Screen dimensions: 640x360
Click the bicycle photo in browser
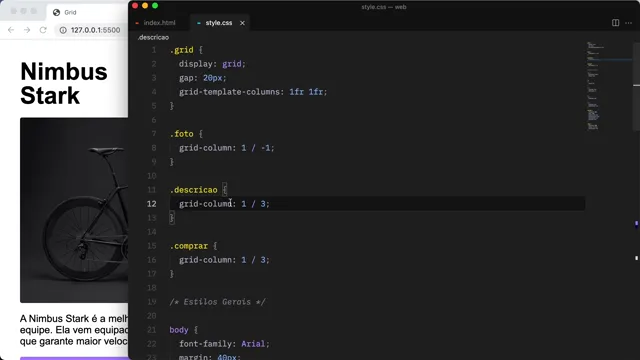[74, 210]
